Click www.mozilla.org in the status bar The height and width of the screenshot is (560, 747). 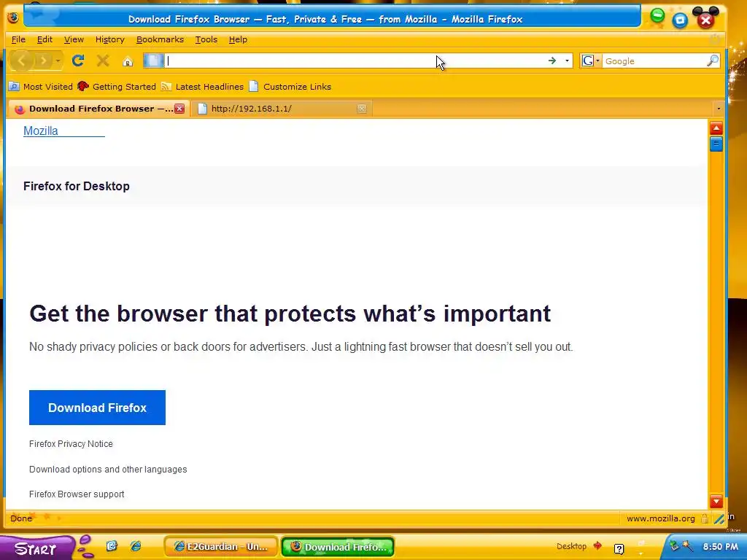tap(660, 518)
